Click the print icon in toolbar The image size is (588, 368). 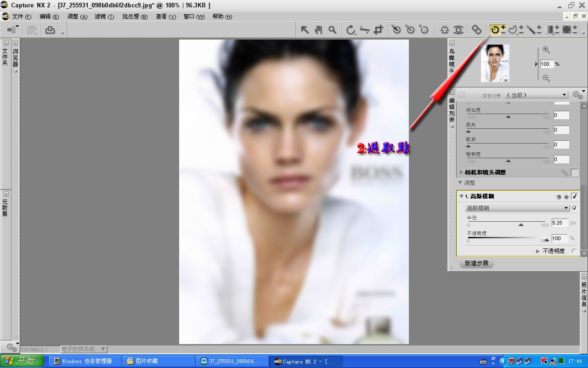coord(50,30)
